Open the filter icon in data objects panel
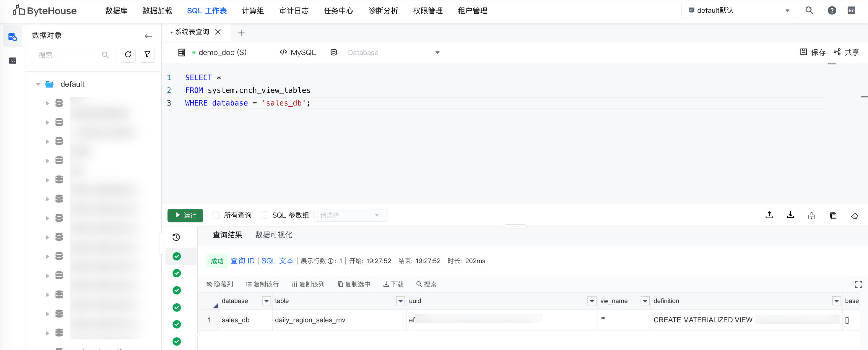The image size is (868, 350). [147, 55]
